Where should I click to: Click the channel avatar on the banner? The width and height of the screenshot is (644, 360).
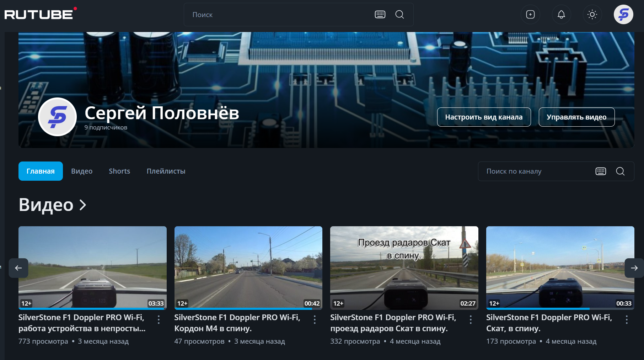click(x=57, y=117)
